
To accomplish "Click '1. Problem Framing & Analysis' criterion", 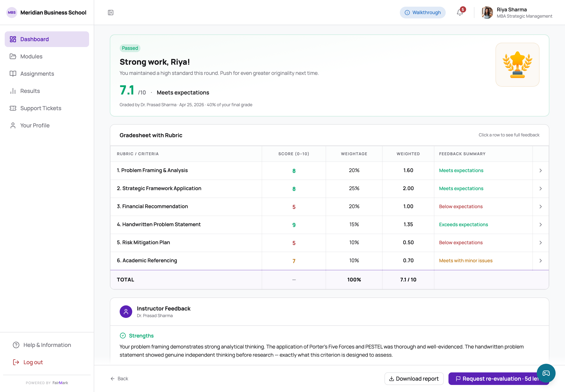I will pyautogui.click(x=152, y=171).
